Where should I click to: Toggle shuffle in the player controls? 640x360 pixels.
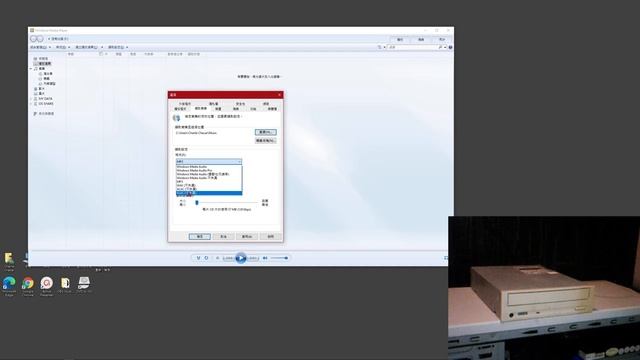198,258
